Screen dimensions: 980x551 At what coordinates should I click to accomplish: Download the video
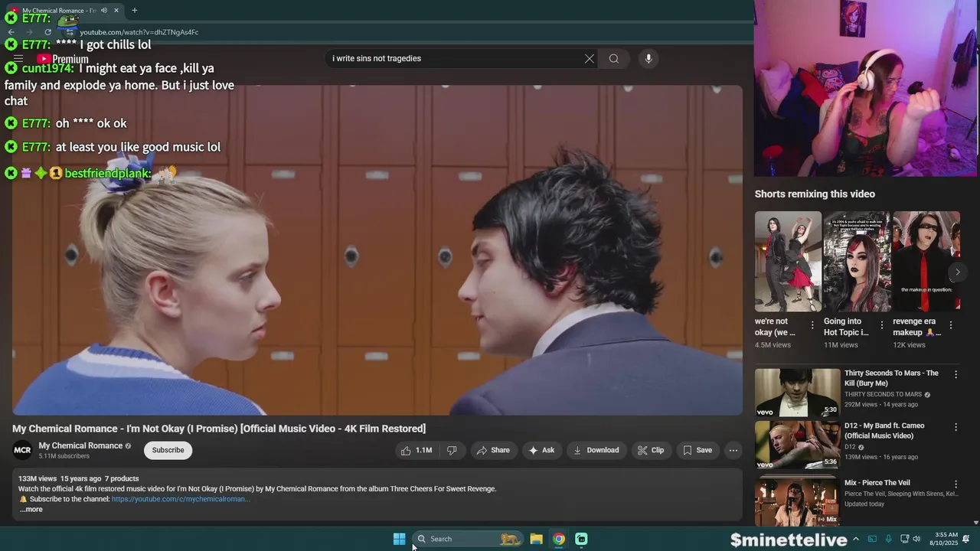[596, 450]
